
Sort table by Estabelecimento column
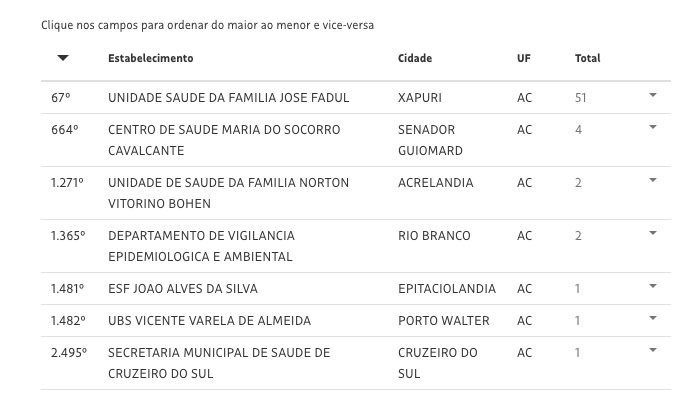pos(150,58)
